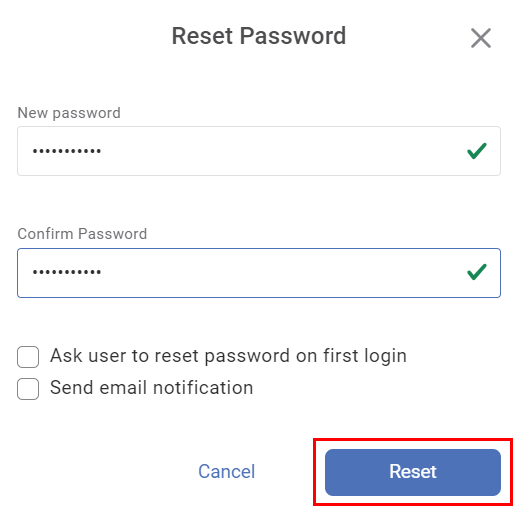Screen dimensions: 517x513
Task: Place cursor on masked dots in New password
Action: pyautogui.click(x=67, y=151)
